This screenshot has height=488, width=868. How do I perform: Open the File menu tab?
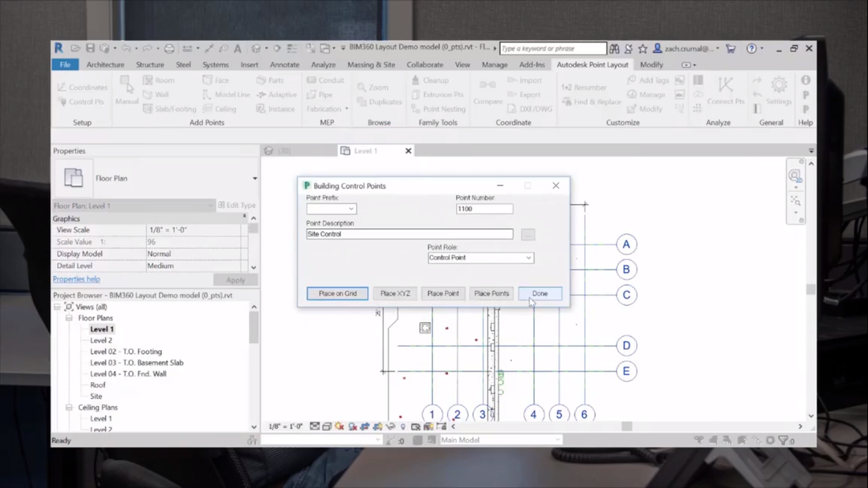[65, 65]
